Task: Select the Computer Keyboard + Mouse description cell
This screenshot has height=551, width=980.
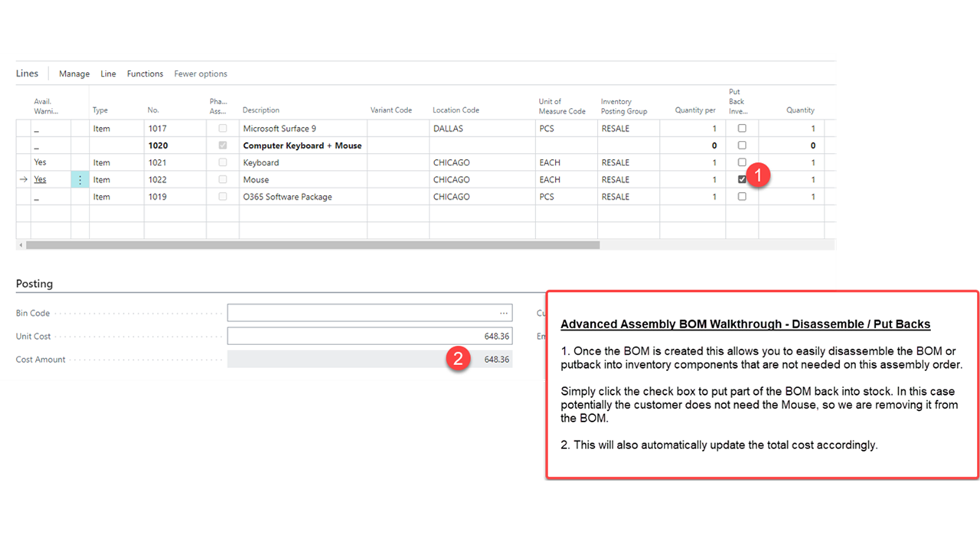Action: 303,145
